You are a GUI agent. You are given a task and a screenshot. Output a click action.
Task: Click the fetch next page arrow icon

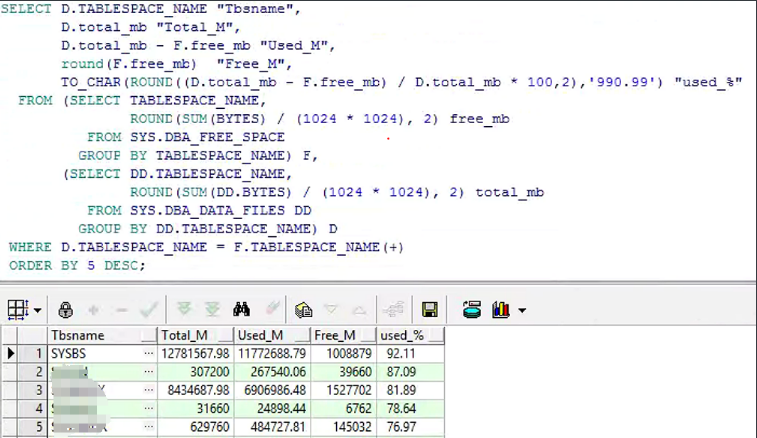pyautogui.click(x=183, y=309)
